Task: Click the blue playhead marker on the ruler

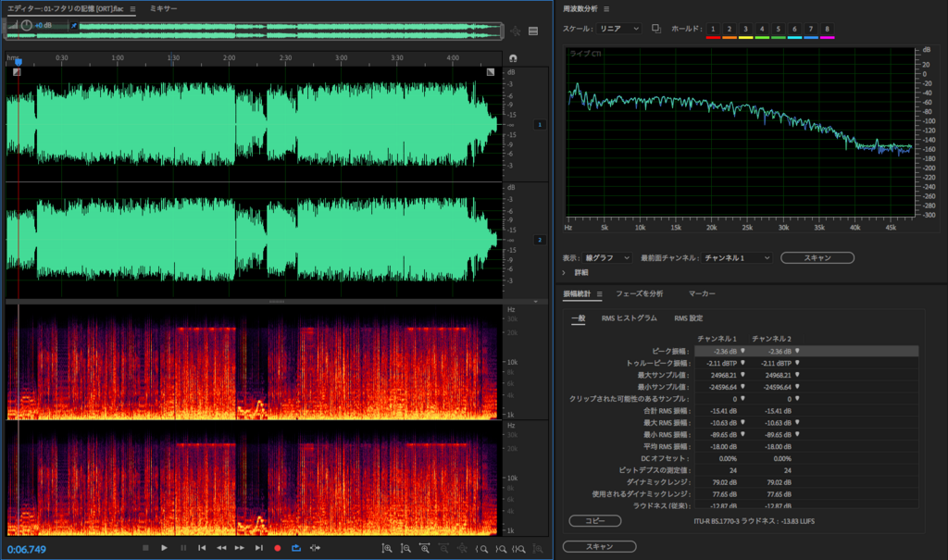Action: (19, 62)
